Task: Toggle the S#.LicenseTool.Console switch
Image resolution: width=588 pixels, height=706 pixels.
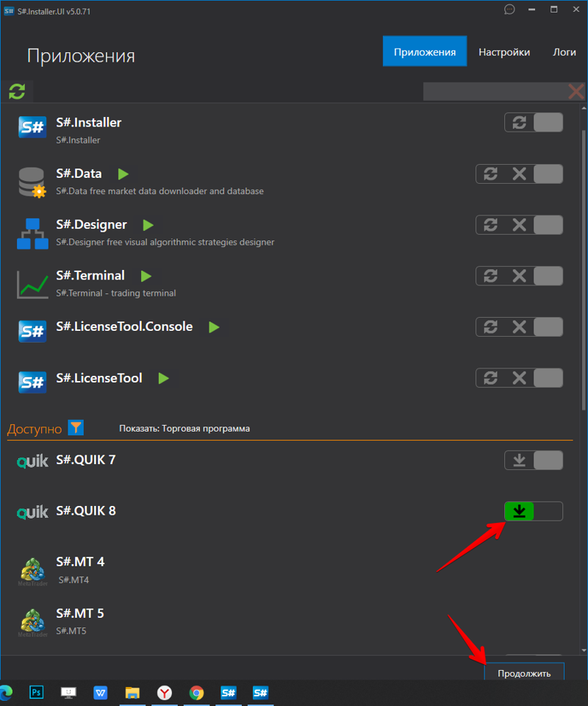Action: click(548, 327)
